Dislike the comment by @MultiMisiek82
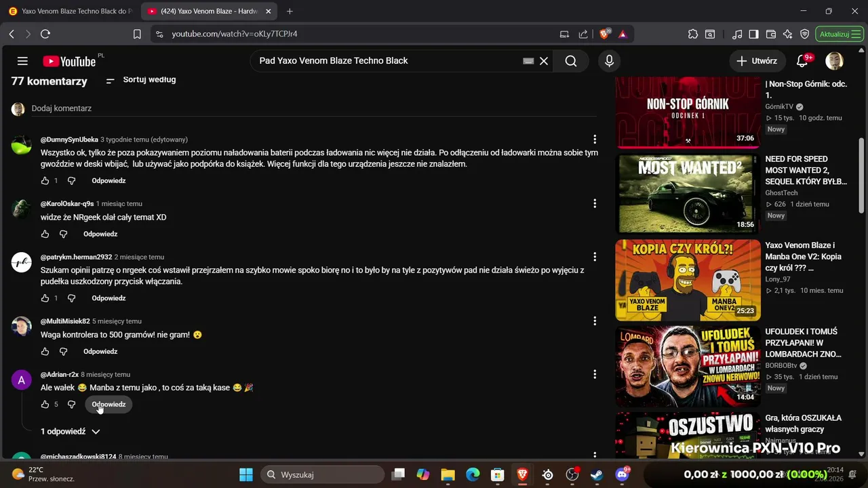The height and width of the screenshot is (488, 868). [63, 352]
